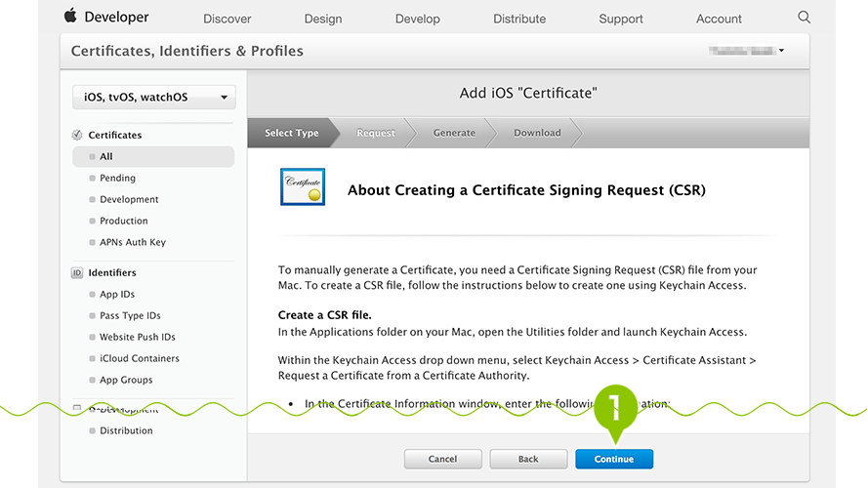Click the Add iOS "Certificate" heading
The width and height of the screenshot is (868, 488).
[528, 93]
